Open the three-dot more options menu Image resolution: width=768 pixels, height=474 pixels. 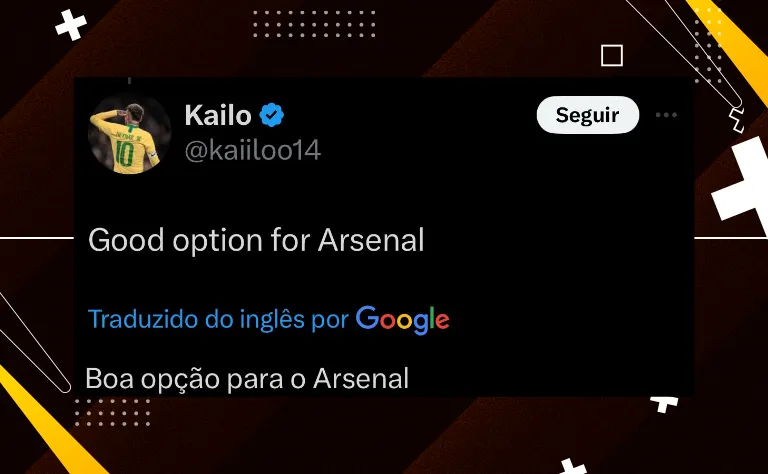click(667, 115)
